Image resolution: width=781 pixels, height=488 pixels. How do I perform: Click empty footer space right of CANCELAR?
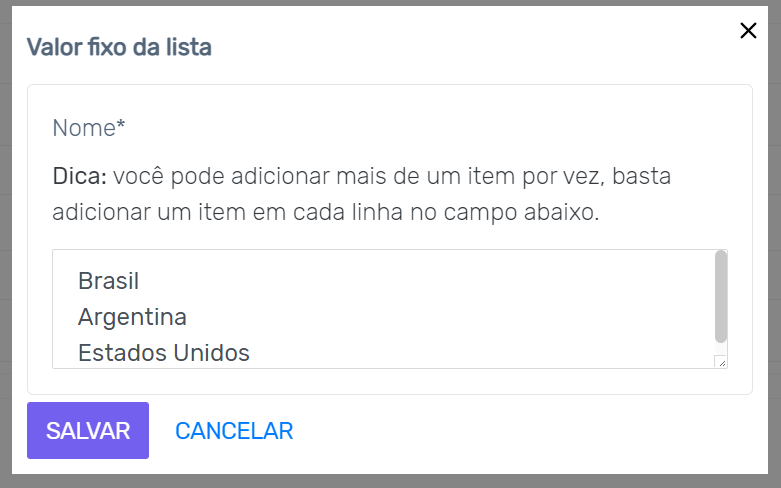[520, 431]
